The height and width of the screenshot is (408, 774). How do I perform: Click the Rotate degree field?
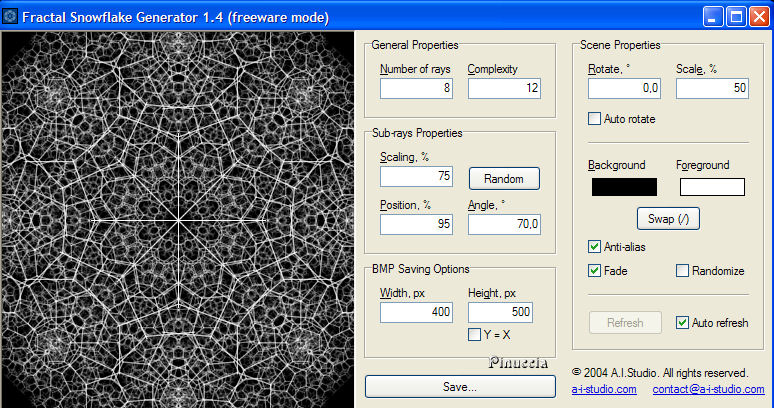pos(624,89)
